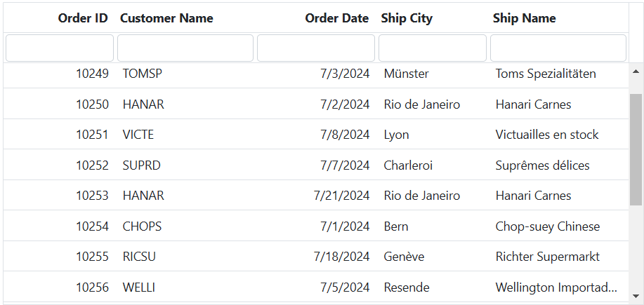This screenshot has height=305, width=644.
Task: Select the VICTE customer cell
Action: (x=138, y=135)
